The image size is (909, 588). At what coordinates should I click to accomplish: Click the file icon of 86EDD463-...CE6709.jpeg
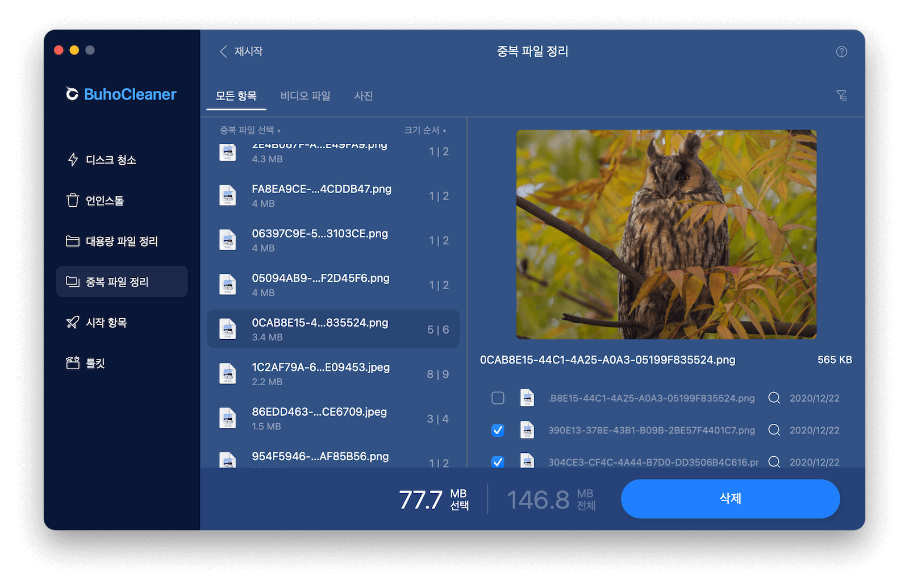click(x=228, y=418)
